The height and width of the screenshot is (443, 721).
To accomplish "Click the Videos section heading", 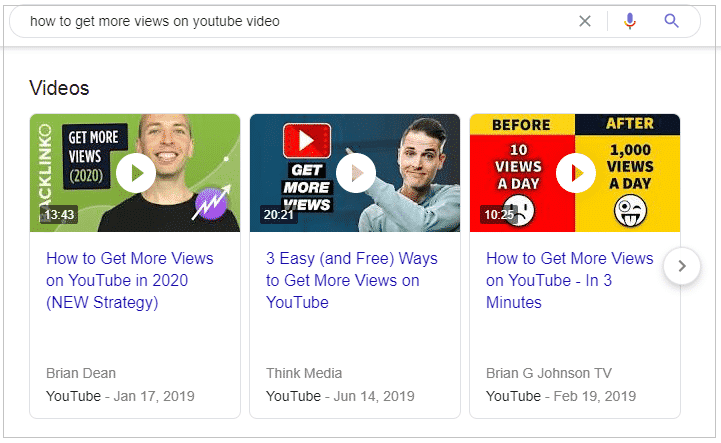I will coord(59,88).
